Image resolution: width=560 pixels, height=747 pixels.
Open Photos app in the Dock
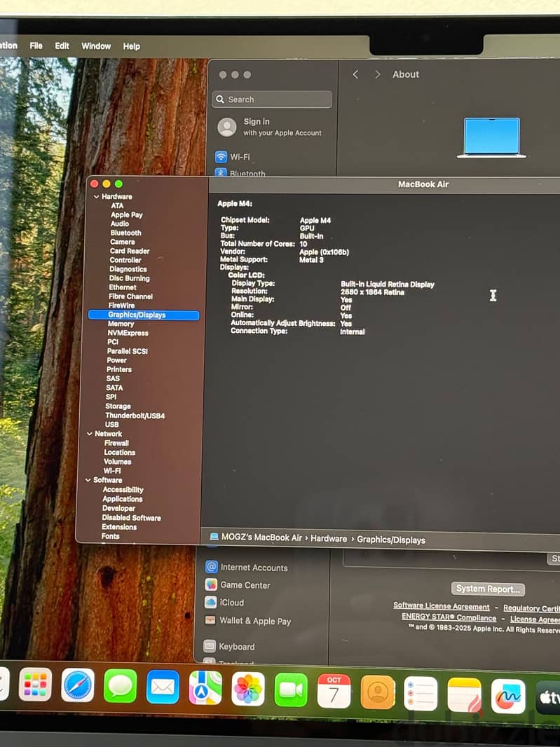tap(248, 689)
